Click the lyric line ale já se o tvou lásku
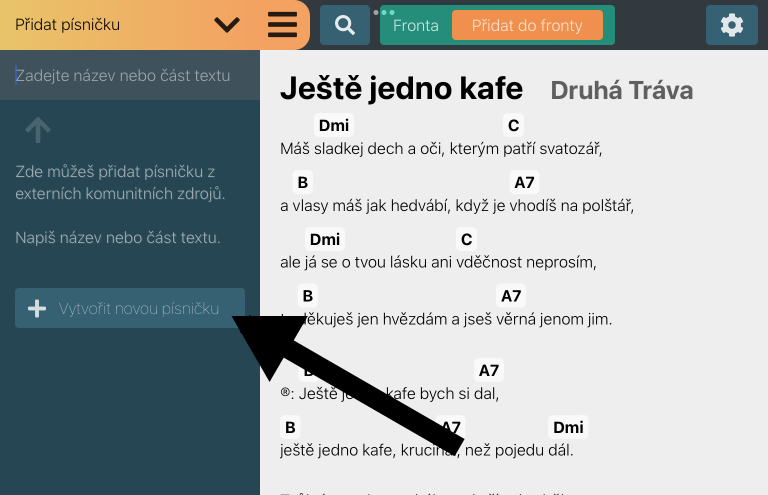The height and width of the screenshot is (495, 768). [438, 262]
